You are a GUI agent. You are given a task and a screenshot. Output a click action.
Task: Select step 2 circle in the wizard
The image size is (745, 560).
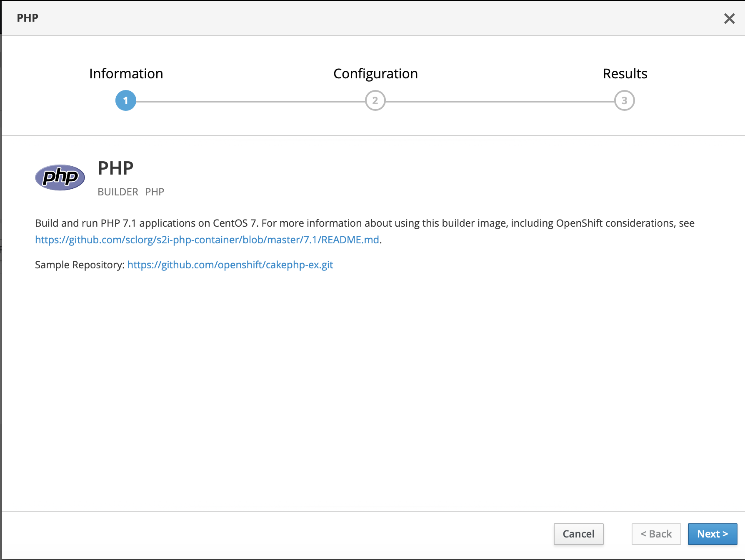click(375, 100)
